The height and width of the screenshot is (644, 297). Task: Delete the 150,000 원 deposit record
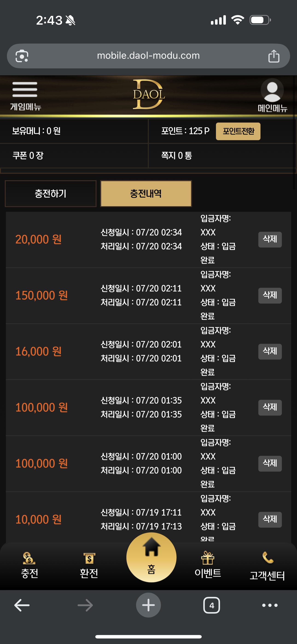coord(270,296)
